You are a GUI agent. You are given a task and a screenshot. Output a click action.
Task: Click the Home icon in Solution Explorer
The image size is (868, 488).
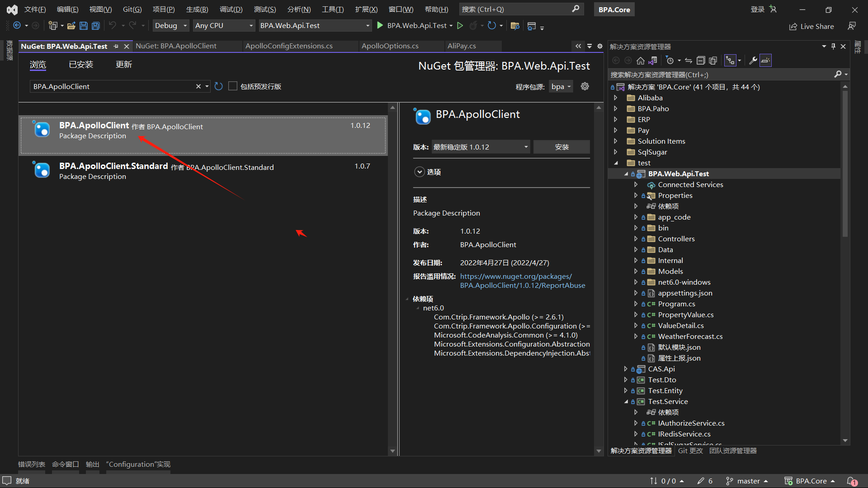pos(640,61)
